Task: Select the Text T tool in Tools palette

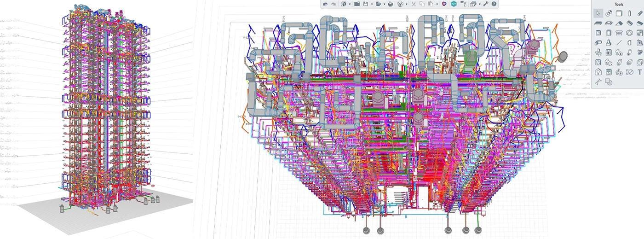Action: point(640,72)
